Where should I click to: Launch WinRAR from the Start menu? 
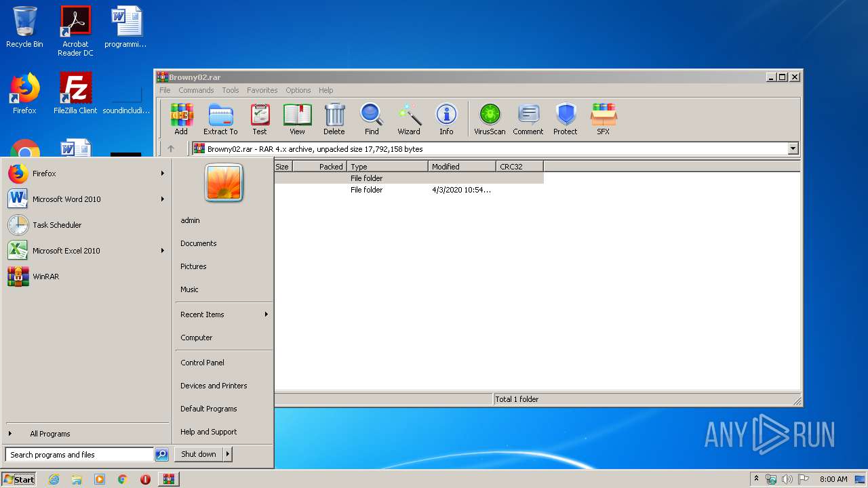click(x=86, y=277)
